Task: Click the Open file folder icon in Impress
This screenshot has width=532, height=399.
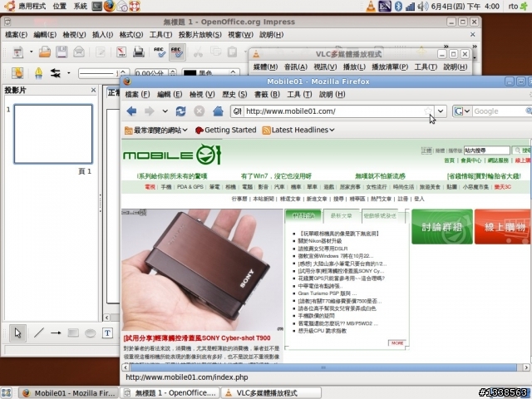Action: pyautogui.click(x=44, y=52)
